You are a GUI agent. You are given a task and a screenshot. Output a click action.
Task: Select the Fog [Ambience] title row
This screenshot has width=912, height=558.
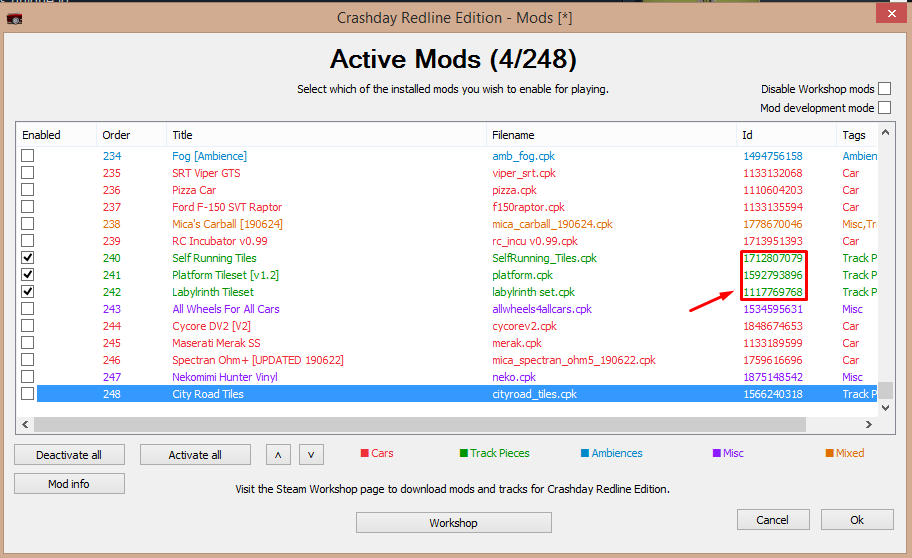coord(209,156)
